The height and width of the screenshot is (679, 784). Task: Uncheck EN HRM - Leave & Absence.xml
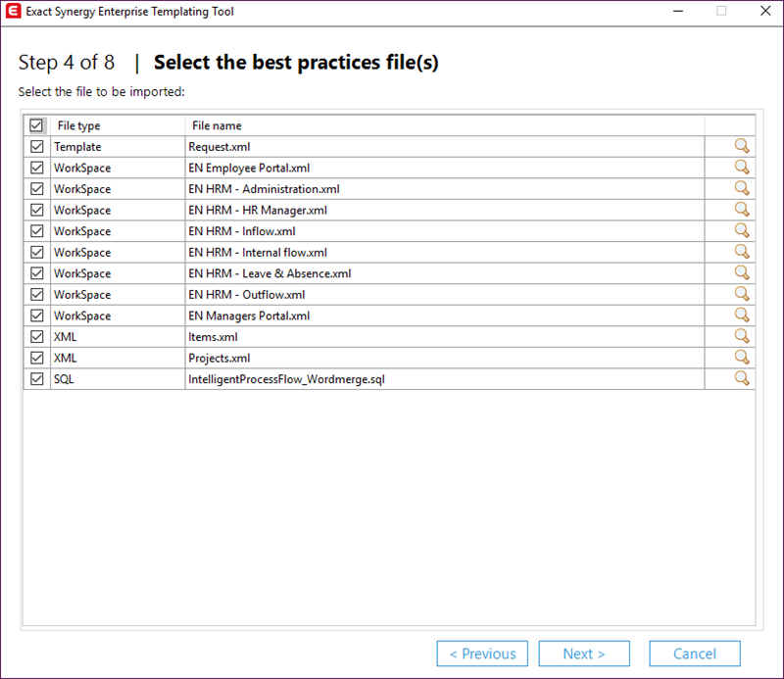pyautogui.click(x=36, y=273)
